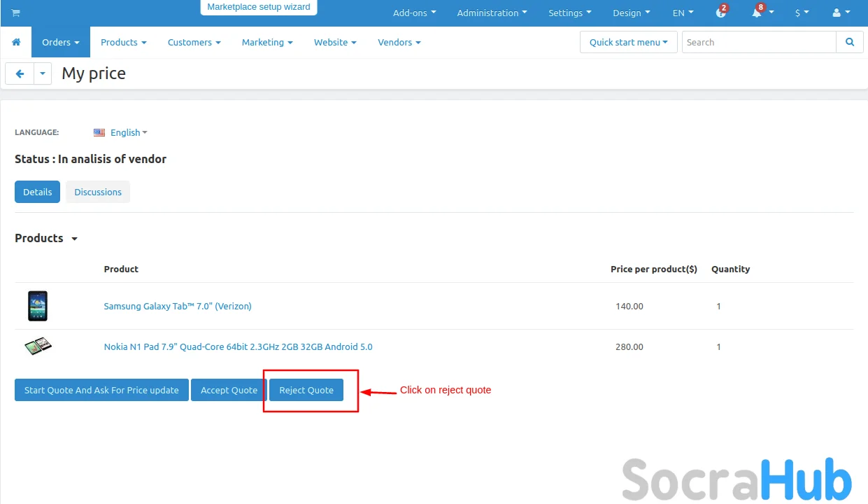868x504 pixels.
Task: Open the Marketplace setup wizard
Action: (259, 7)
